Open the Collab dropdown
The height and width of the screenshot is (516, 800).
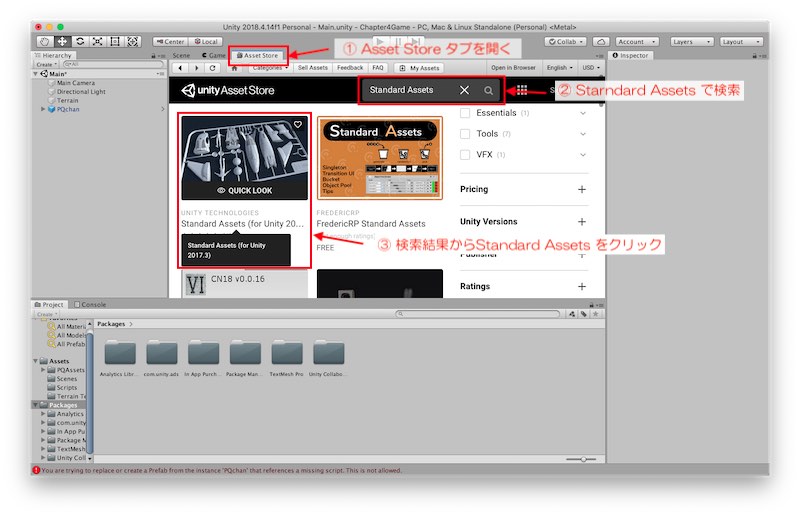click(565, 42)
